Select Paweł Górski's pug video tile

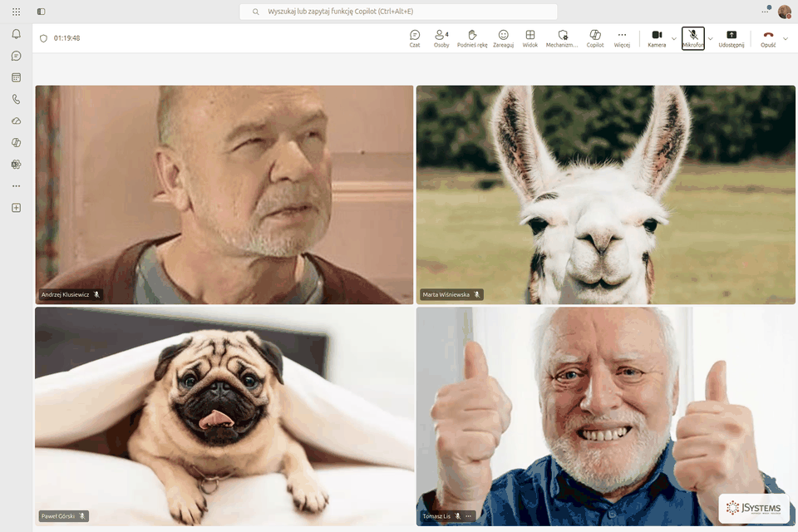[x=224, y=416]
